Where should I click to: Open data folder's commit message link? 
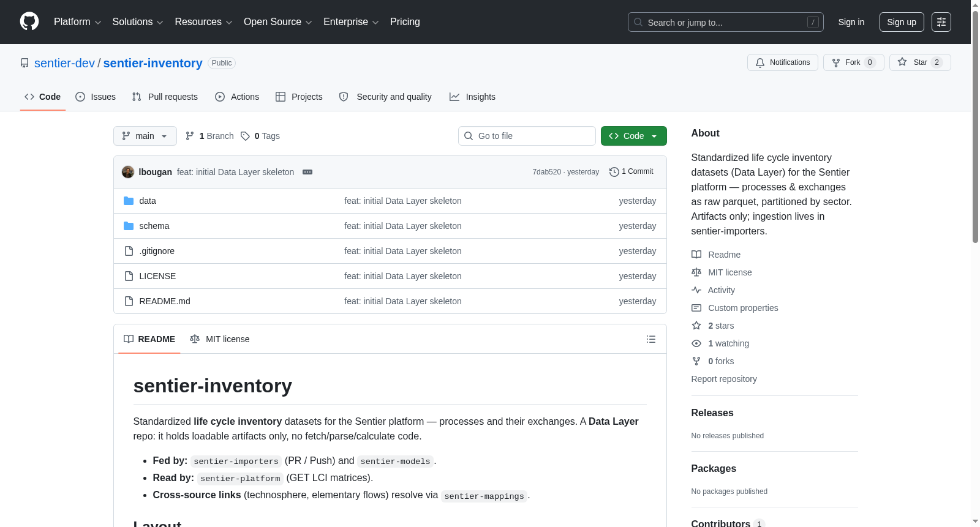coord(403,201)
